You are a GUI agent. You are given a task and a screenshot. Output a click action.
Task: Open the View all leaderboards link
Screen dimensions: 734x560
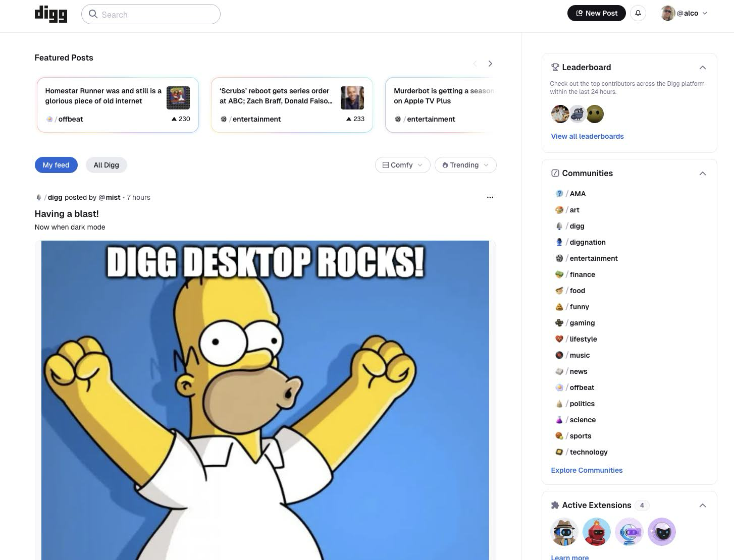(x=587, y=136)
